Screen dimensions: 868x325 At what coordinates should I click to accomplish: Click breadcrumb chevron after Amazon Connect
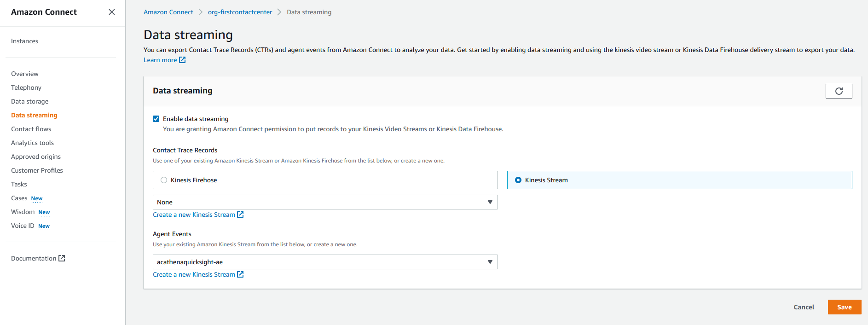(x=201, y=12)
